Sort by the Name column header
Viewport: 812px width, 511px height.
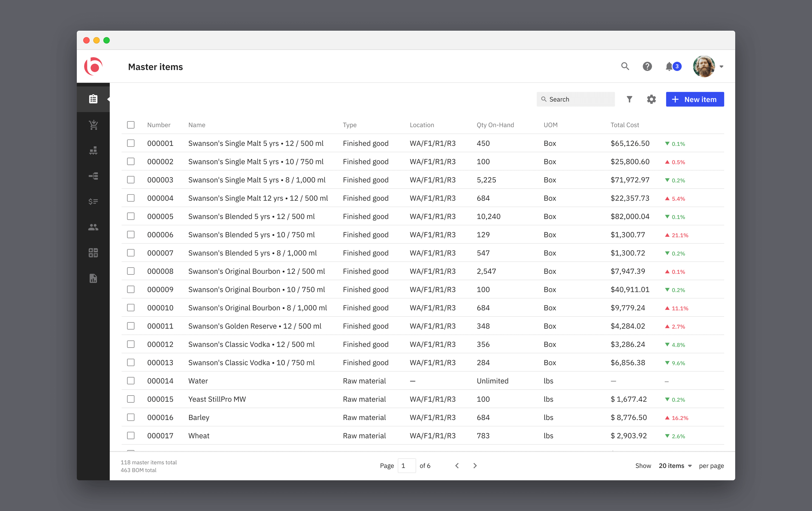[x=197, y=125]
